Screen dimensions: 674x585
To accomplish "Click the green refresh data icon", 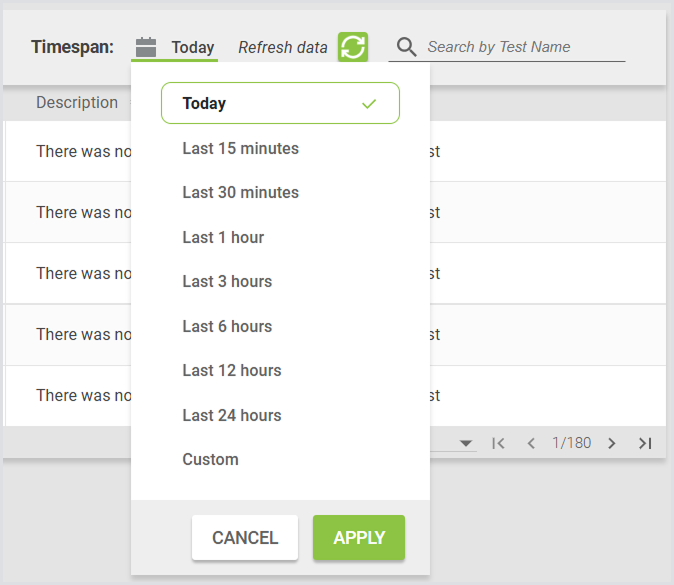I will click(x=352, y=47).
